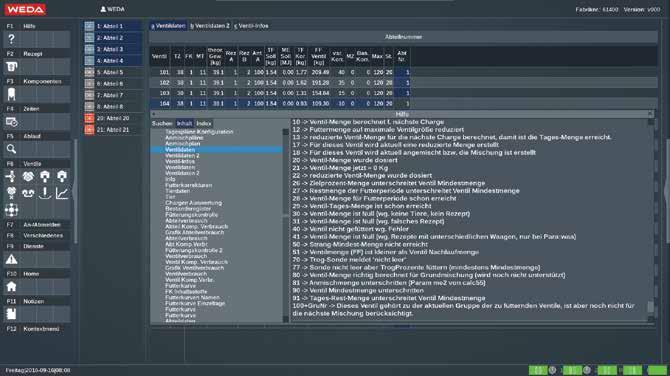Click F8 Verschiedenes in the sidebar
670x376 pixels.
[38, 235]
